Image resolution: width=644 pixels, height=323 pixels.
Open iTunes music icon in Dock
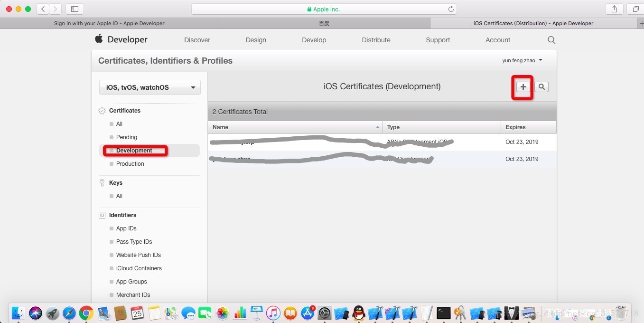(x=273, y=313)
